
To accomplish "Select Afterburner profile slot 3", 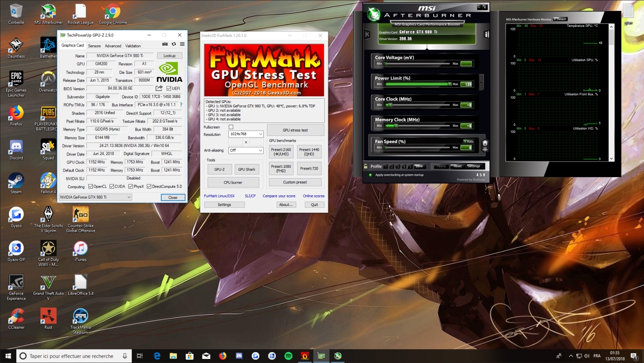I will tap(398, 166).
